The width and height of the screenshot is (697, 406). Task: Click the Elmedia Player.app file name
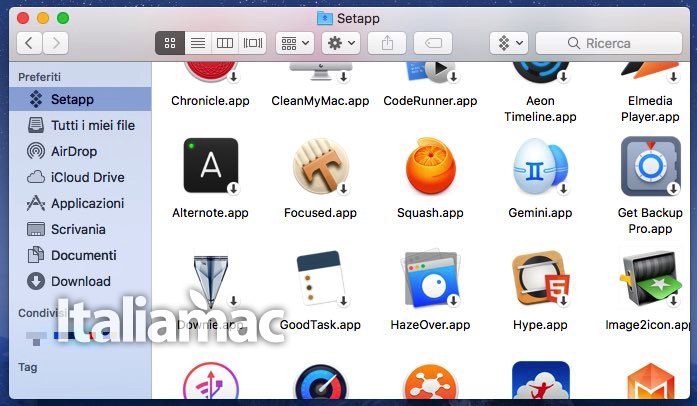tap(650, 109)
